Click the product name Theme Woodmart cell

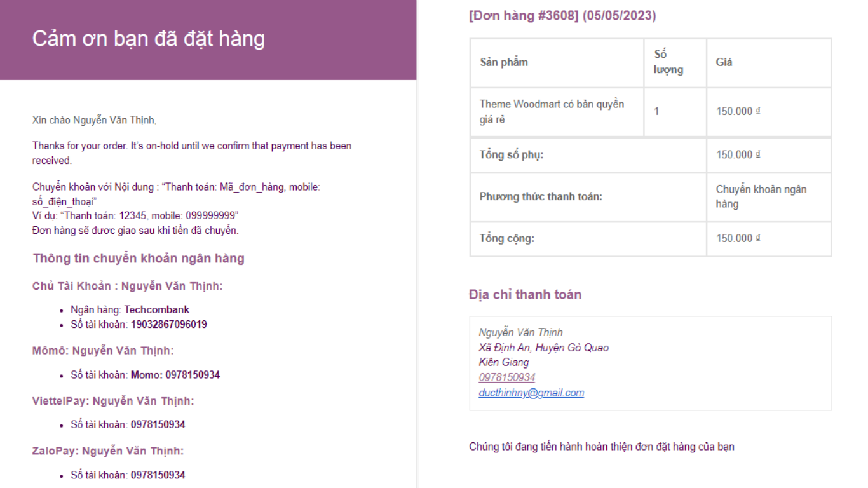(x=552, y=112)
